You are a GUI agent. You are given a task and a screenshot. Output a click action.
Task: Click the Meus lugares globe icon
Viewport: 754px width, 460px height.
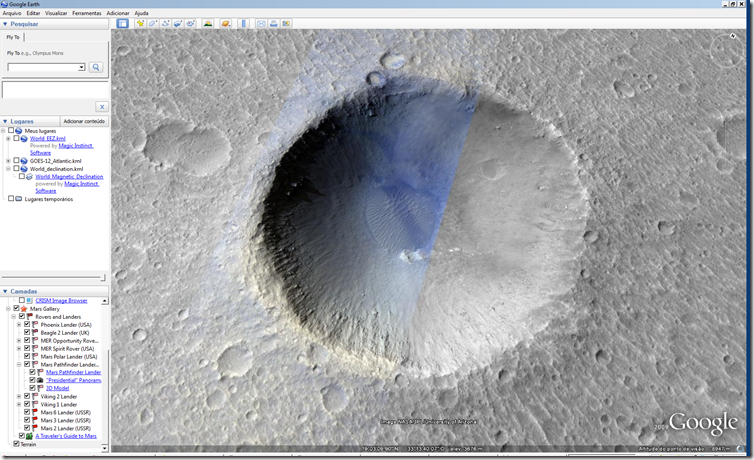coord(19,131)
